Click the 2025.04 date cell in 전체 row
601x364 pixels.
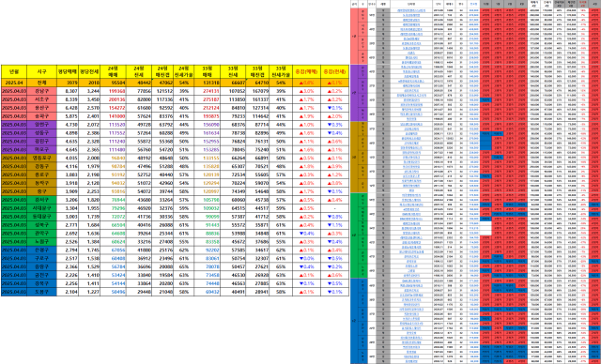(x=14, y=83)
